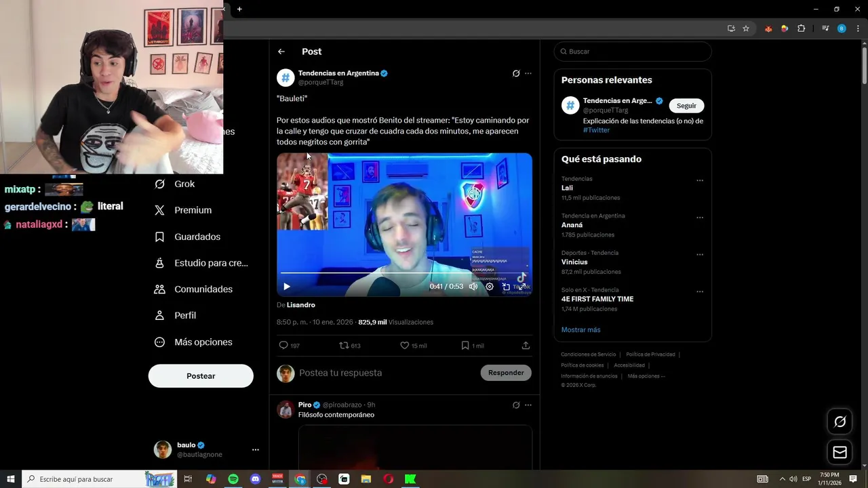Open video settings gear
The width and height of the screenshot is (868, 488).
[490, 287]
